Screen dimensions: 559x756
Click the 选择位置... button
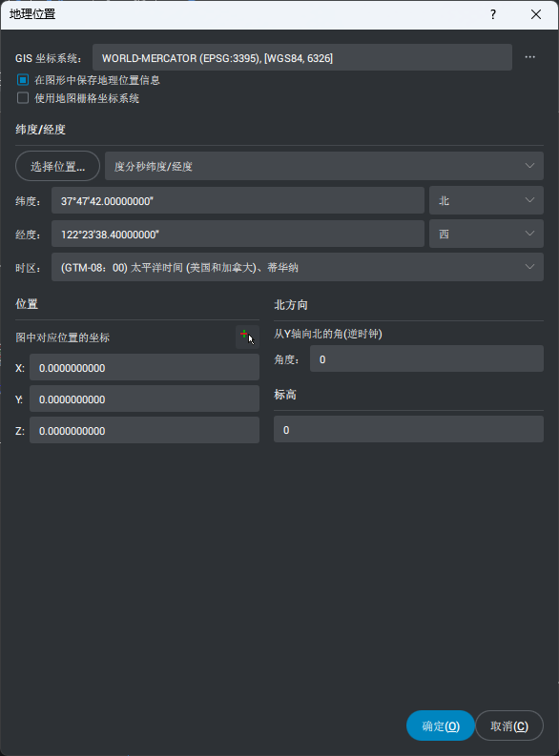point(58,166)
